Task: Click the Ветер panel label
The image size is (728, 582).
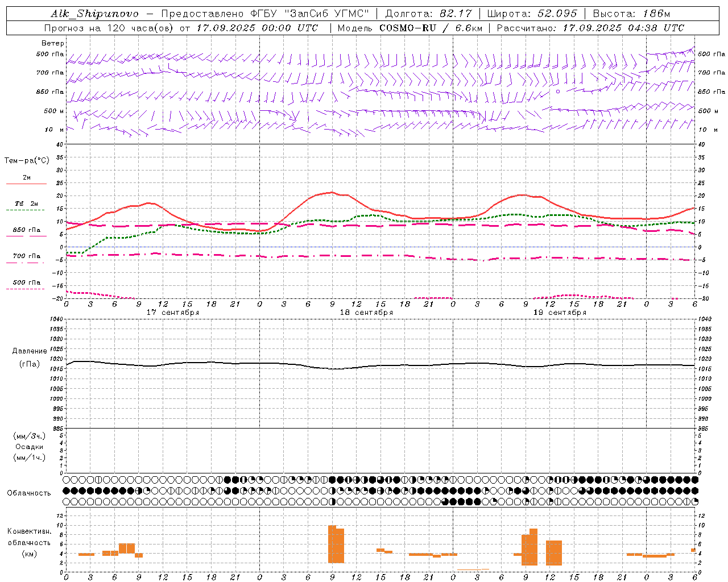Action: click(53, 43)
